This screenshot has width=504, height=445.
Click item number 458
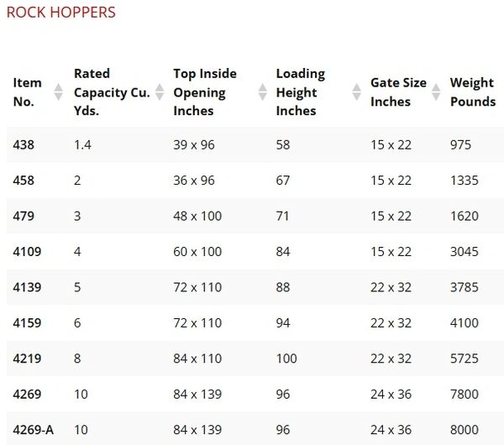pos(24,181)
